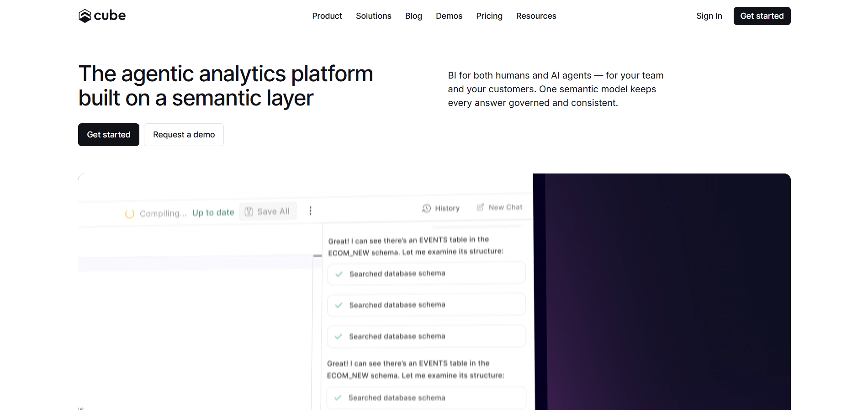The width and height of the screenshot is (868, 410).
Task: Open the three-dot more options menu
Action: tap(311, 210)
